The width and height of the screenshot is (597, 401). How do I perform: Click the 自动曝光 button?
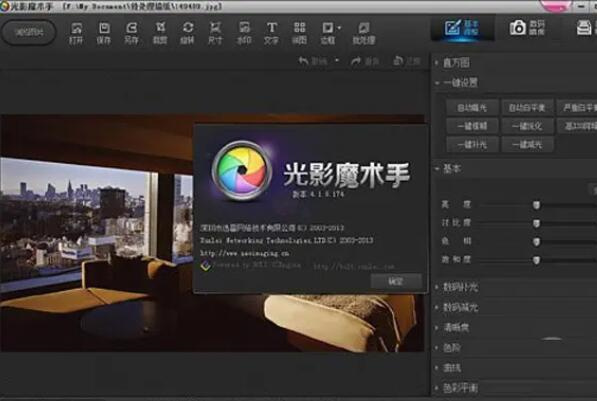[472, 108]
